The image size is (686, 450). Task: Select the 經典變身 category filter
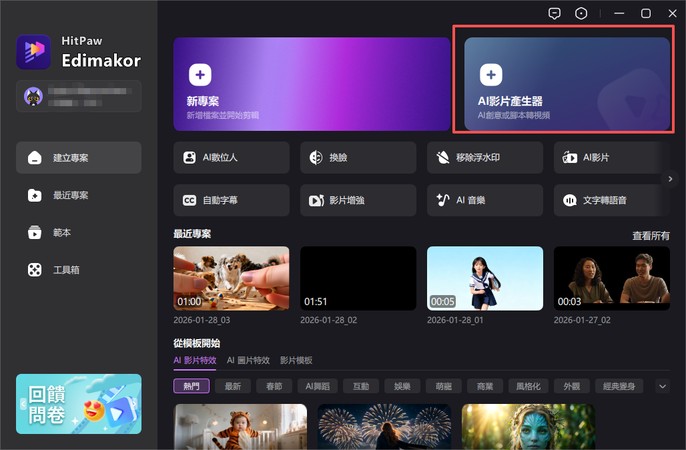[619, 386]
